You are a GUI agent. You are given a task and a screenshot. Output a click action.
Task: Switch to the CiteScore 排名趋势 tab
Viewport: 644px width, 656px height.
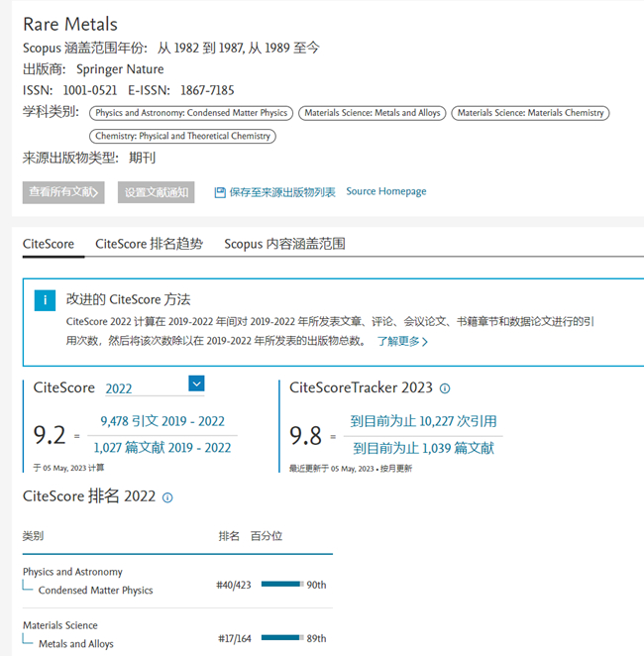click(149, 244)
